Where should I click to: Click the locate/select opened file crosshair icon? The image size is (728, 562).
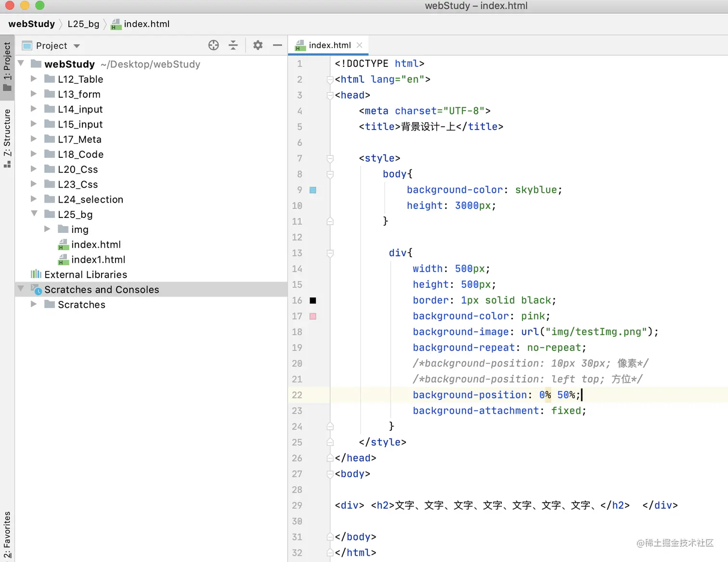pos(213,45)
